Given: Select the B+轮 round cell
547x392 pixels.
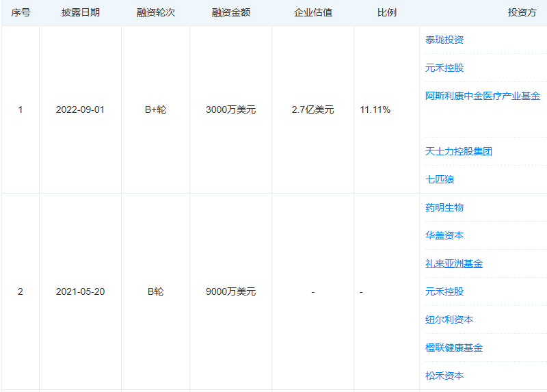Looking at the screenshot, I should click(156, 109).
